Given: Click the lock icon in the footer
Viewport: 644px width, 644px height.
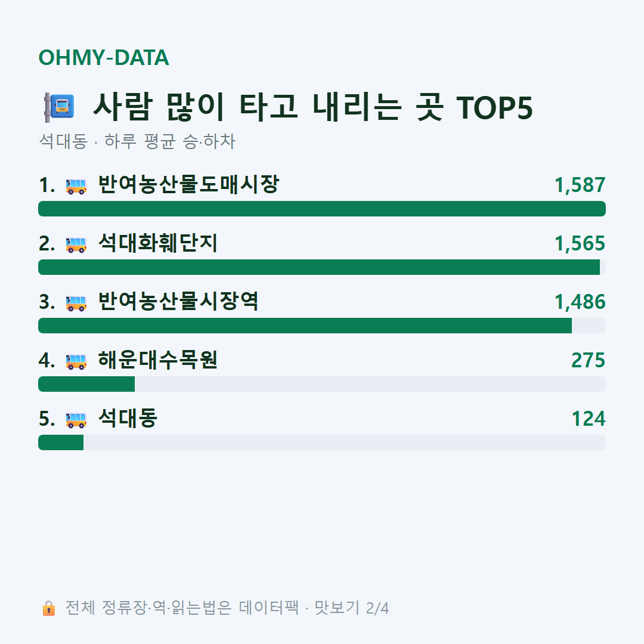Looking at the screenshot, I should 49,608.
